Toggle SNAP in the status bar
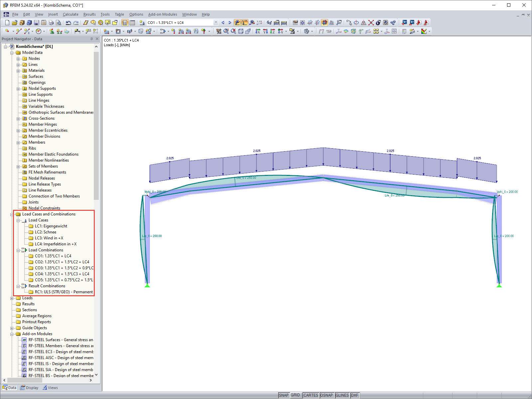 click(284, 395)
